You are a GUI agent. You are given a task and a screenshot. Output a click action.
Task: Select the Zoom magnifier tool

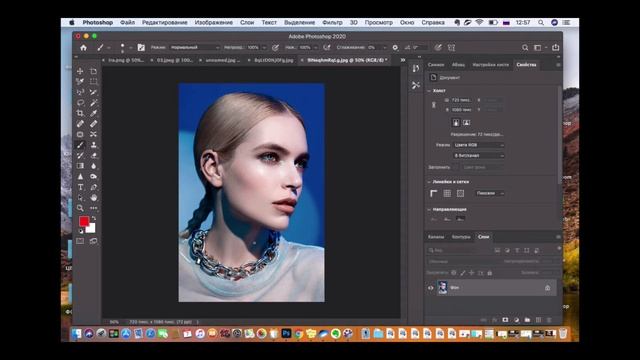coord(80,208)
